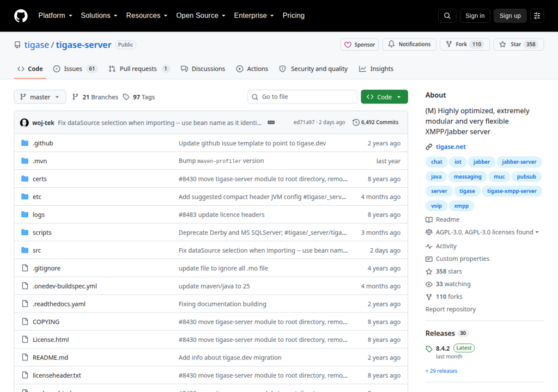Open the .gitignore file

click(x=46, y=268)
